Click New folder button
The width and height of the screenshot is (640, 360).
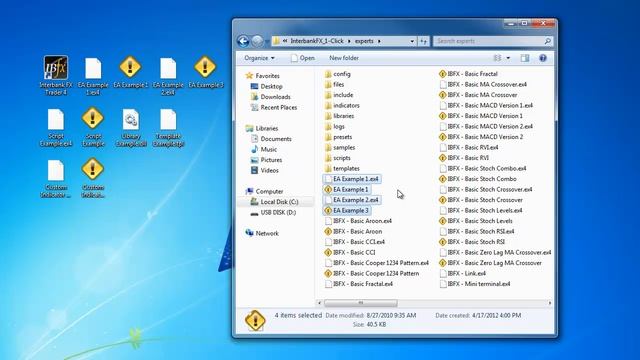pos(344,58)
